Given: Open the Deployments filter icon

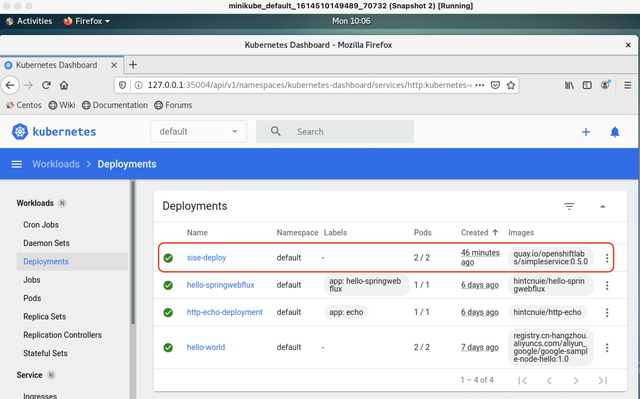Looking at the screenshot, I should [569, 206].
